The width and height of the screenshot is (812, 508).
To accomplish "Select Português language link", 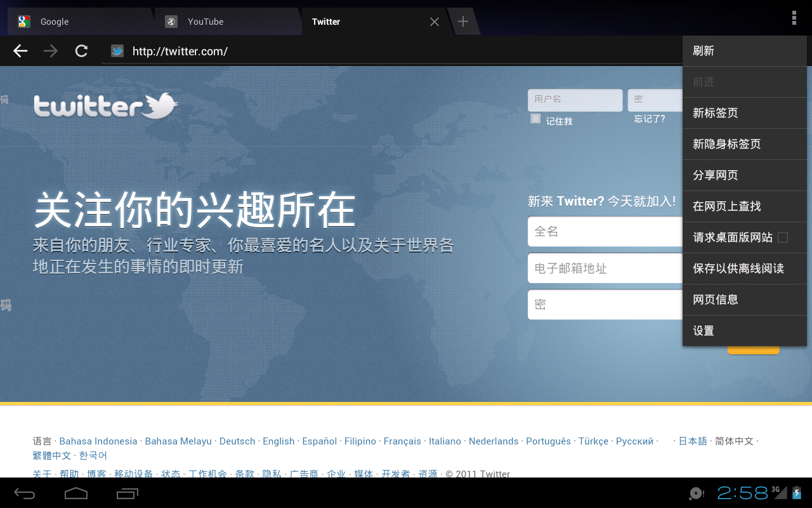I will (548, 441).
